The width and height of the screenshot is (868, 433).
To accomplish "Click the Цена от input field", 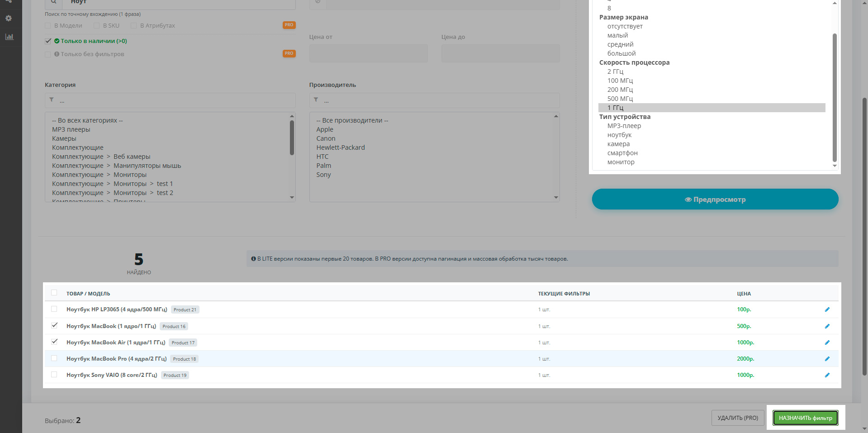I will [x=368, y=53].
